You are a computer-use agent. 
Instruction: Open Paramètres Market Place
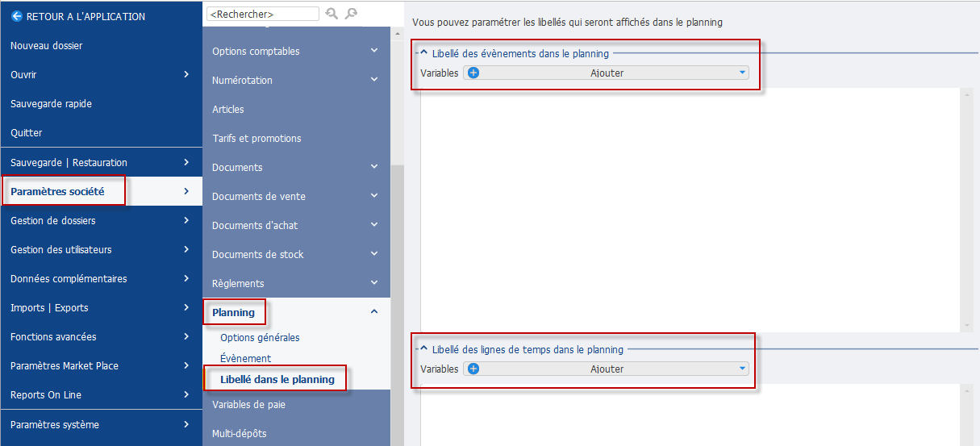coord(101,365)
